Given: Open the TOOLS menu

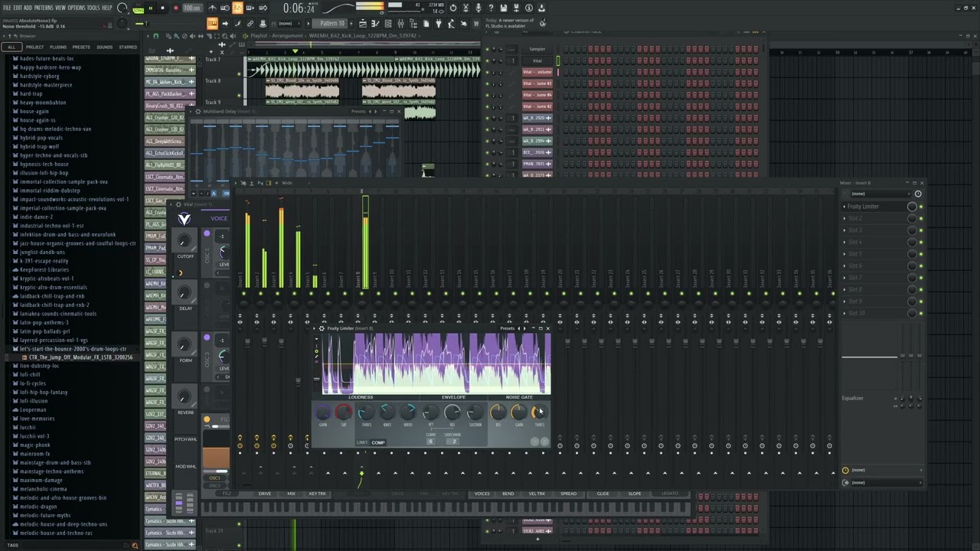Looking at the screenshot, I should coord(93,8).
